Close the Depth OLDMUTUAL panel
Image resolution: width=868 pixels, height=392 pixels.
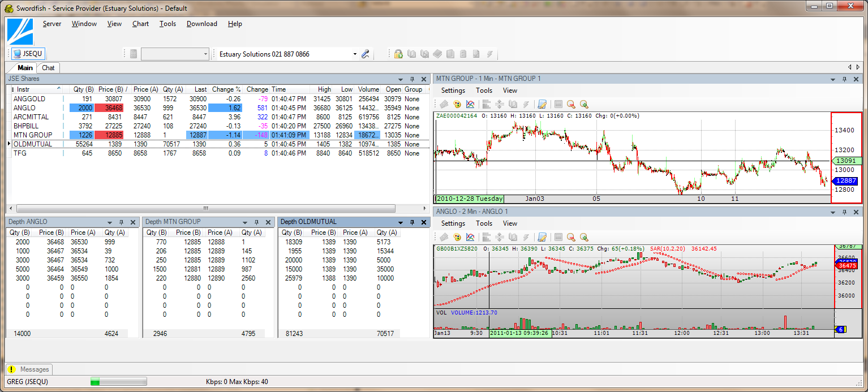click(x=424, y=223)
